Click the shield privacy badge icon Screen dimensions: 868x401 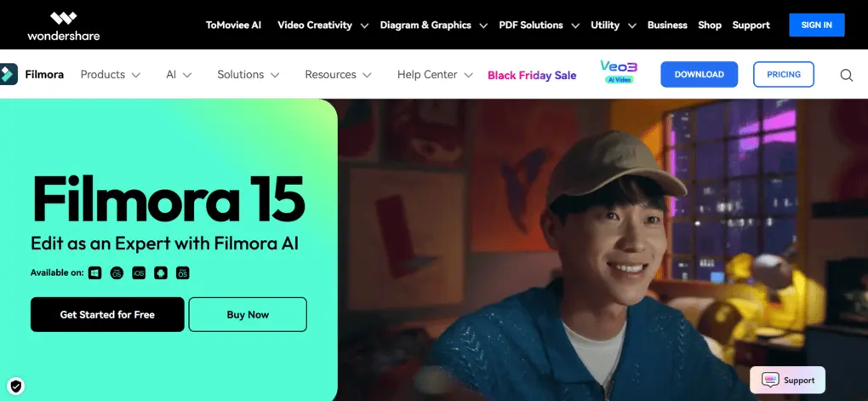[x=16, y=386]
